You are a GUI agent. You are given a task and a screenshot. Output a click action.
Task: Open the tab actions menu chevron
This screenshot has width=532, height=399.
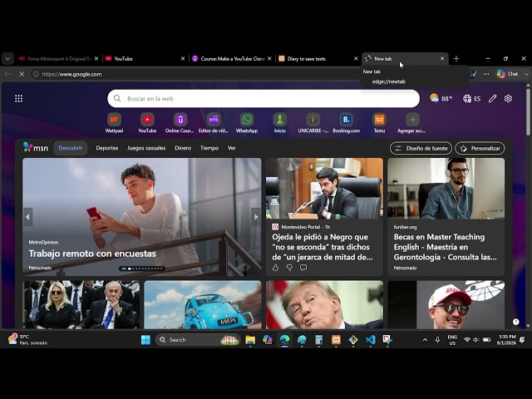(x=7, y=59)
